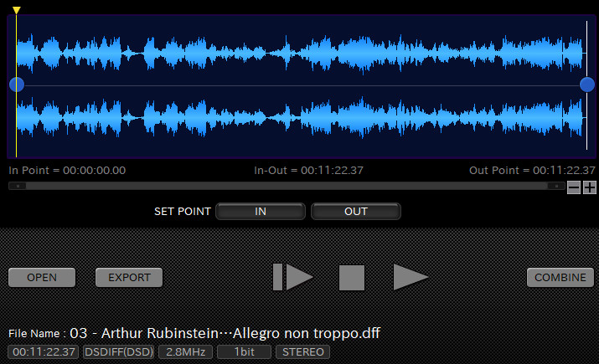The image size is (599, 364).
Task: Open an audio file with OPEN
Action: 42,277
